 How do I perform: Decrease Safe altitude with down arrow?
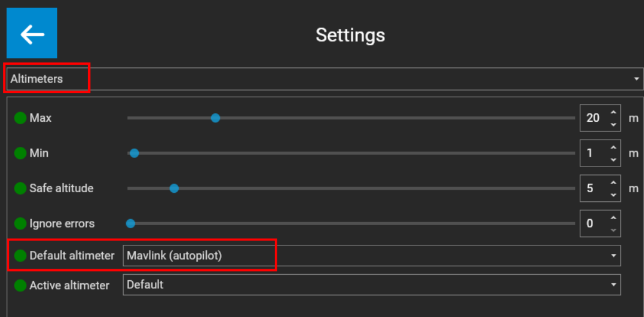coord(613,195)
